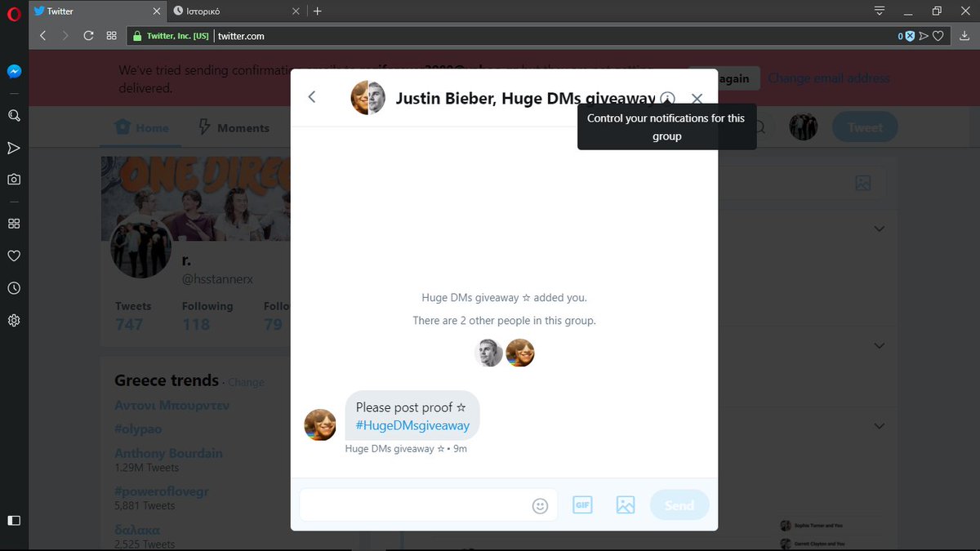Open Speed Dial from the sidebar grid icon

(x=14, y=224)
